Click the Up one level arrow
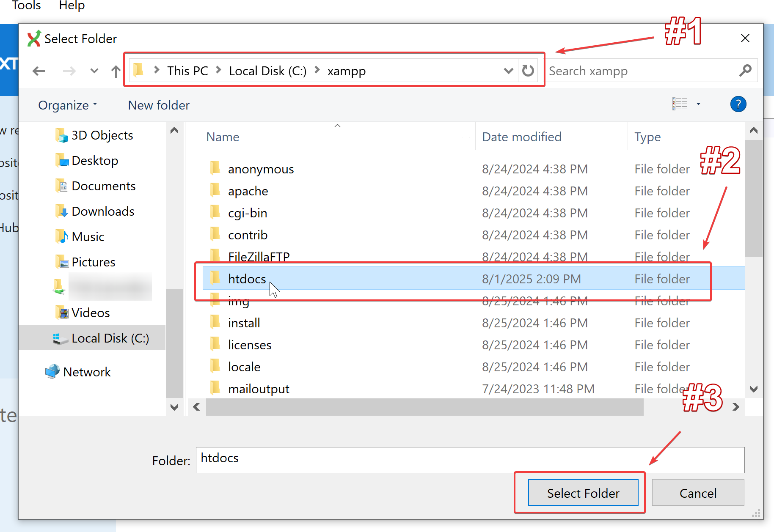774x532 pixels. (116, 71)
